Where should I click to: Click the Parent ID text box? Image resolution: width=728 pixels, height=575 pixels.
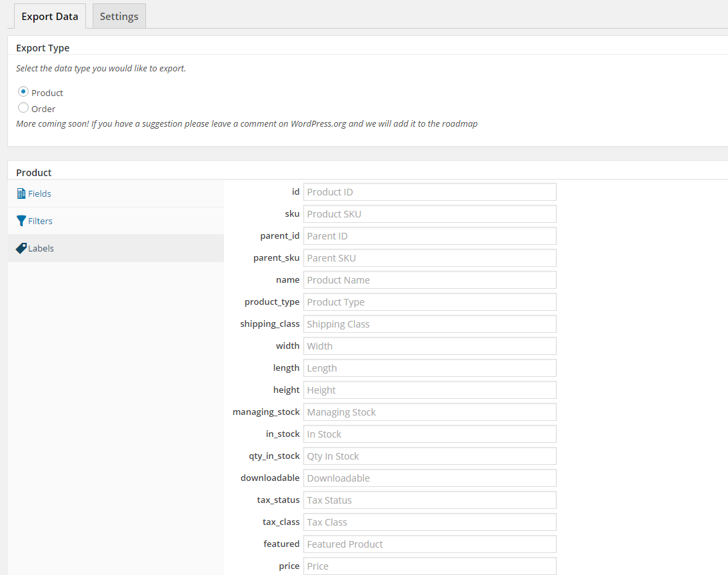[429, 236]
